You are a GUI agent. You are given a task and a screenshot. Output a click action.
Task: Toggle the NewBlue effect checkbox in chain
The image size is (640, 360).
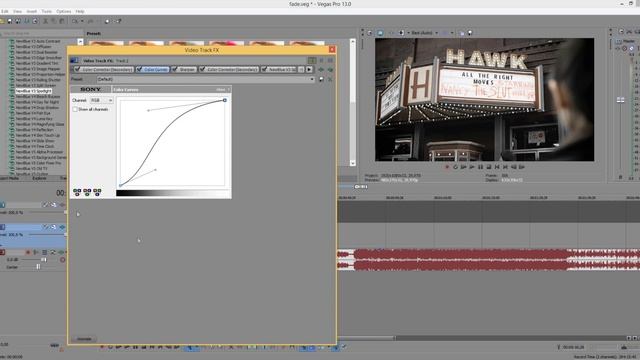click(x=264, y=69)
